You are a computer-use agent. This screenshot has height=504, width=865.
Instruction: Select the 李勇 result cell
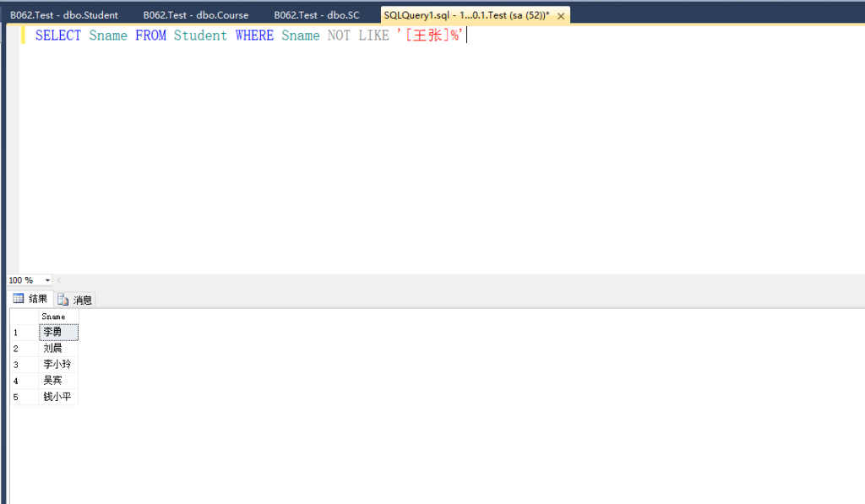point(58,332)
